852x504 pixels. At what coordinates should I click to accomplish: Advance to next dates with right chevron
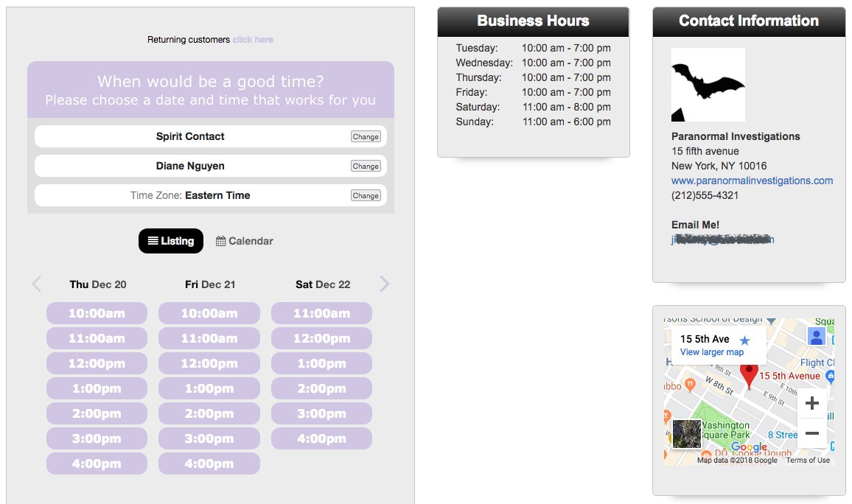click(x=384, y=284)
